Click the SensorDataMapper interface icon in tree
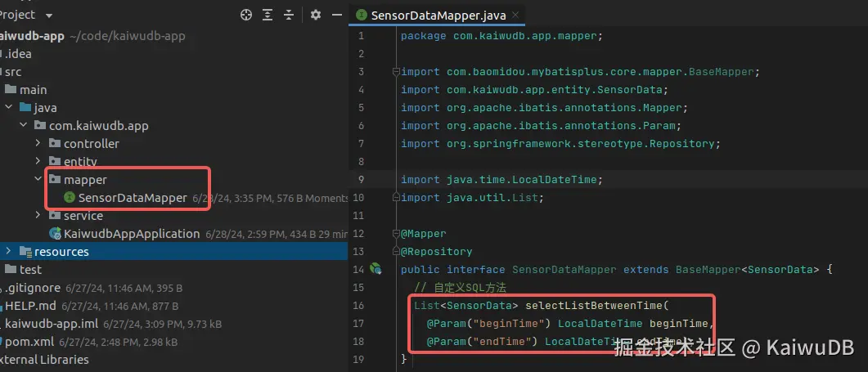 (70, 198)
